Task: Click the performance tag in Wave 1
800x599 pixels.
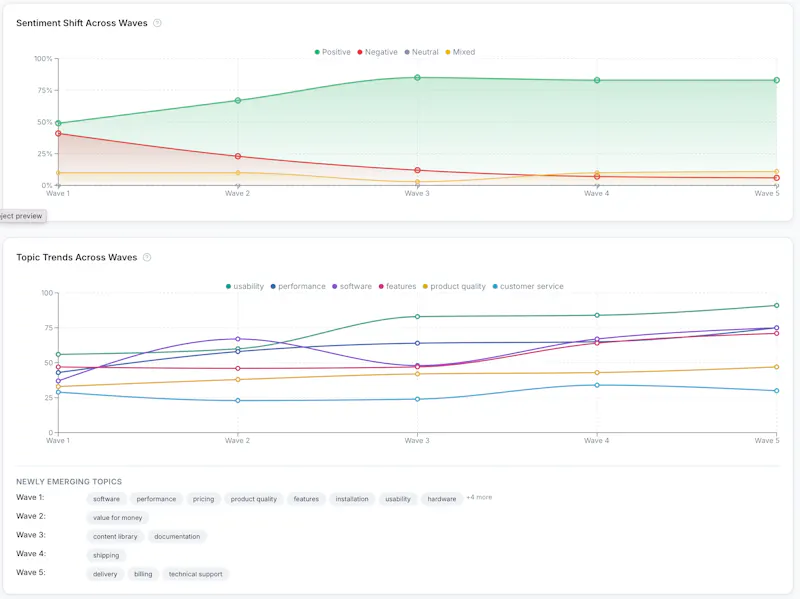Action: point(156,499)
